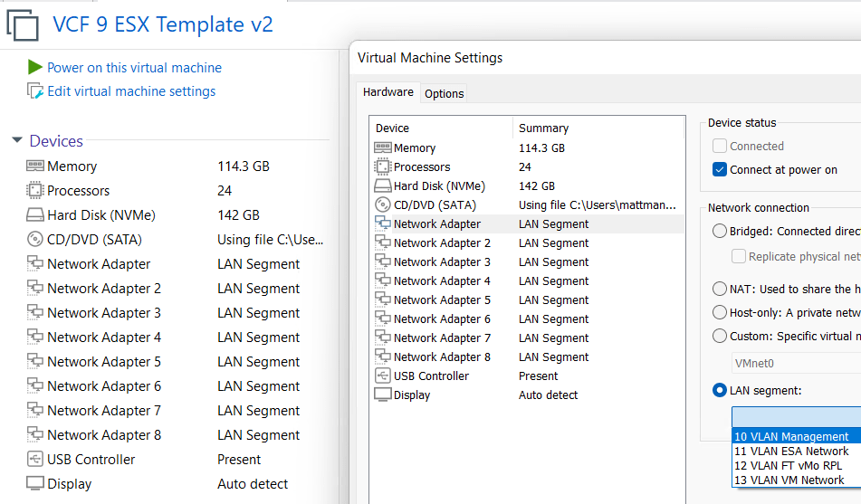Select the Bridged network connection radio button
The height and width of the screenshot is (504, 861).
click(x=720, y=231)
